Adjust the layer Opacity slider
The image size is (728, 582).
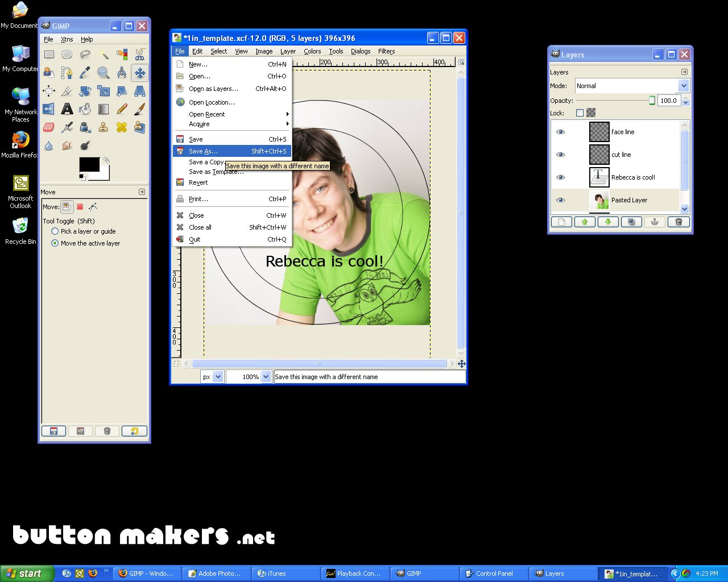[x=616, y=101]
